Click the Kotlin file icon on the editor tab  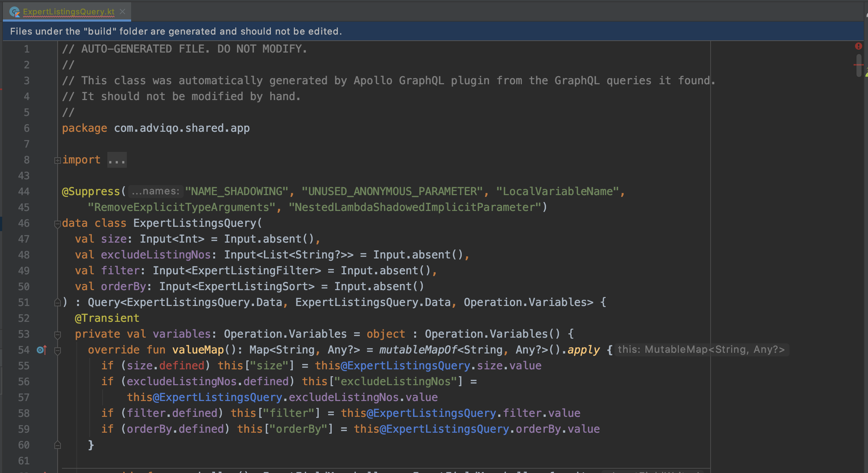point(14,12)
